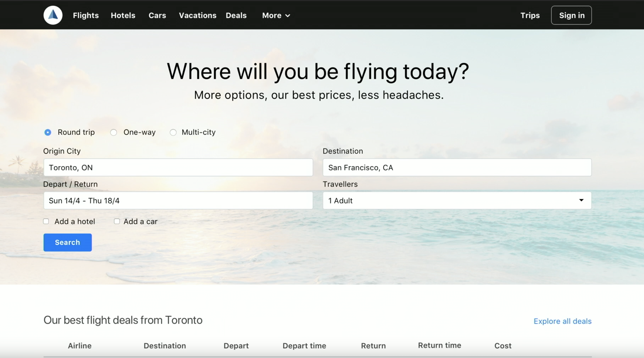Open Trips in the header
Image resolution: width=644 pixels, height=358 pixels.
(530, 16)
